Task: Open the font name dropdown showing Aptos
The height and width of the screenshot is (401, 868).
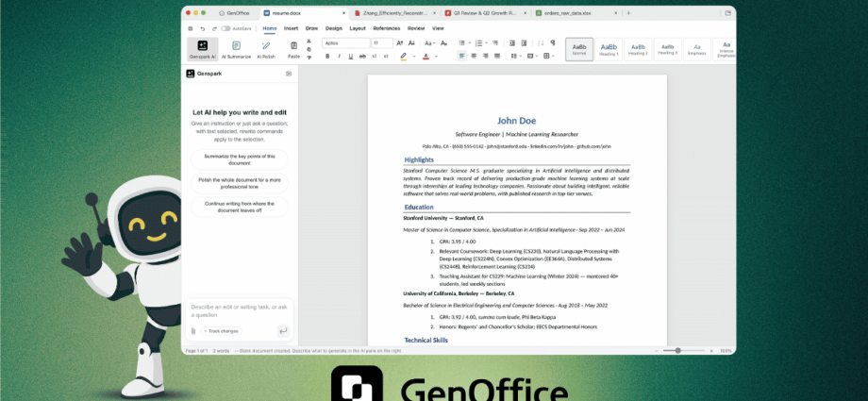Action: (346, 42)
